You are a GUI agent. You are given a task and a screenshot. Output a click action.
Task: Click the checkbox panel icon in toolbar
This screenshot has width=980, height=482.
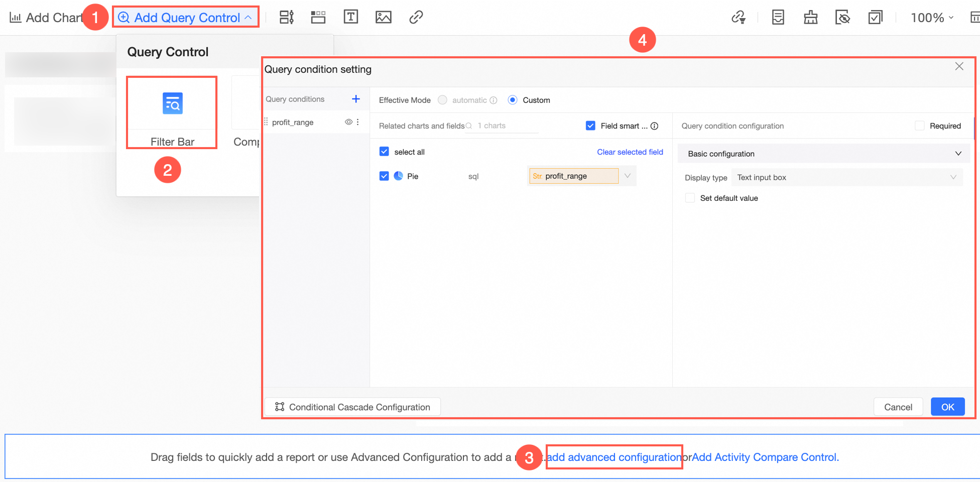pos(876,18)
